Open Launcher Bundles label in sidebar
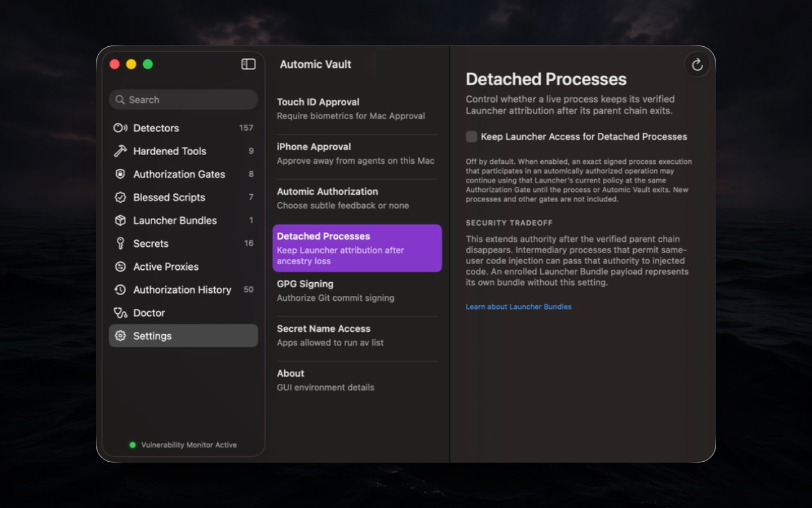Image resolution: width=812 pixels, height=508 pixels. pyautogui.click(x=175, y=221)
